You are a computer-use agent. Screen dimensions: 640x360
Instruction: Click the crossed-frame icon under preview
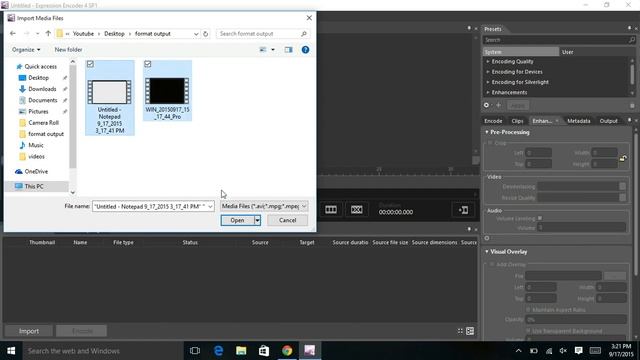point(357,210)
